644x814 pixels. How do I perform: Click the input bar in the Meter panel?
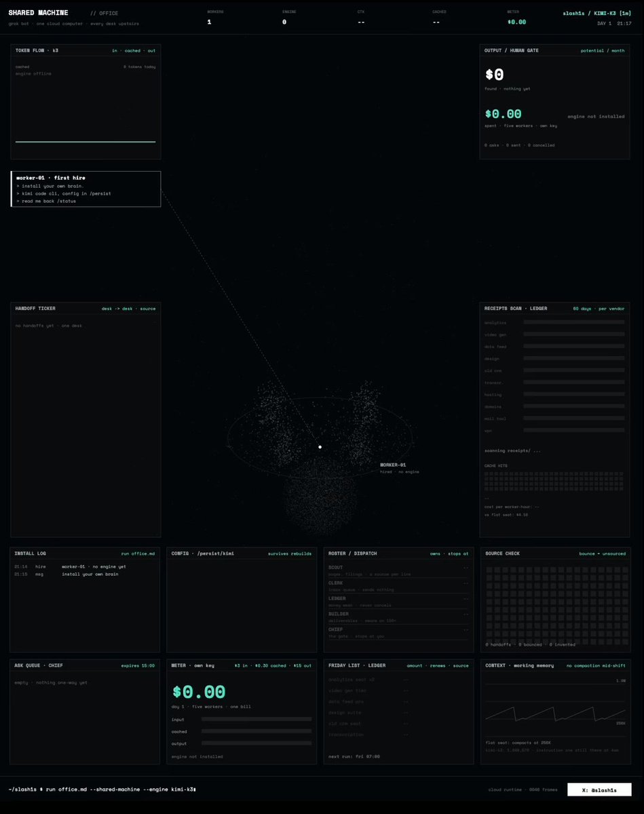(x=257, y=719)
